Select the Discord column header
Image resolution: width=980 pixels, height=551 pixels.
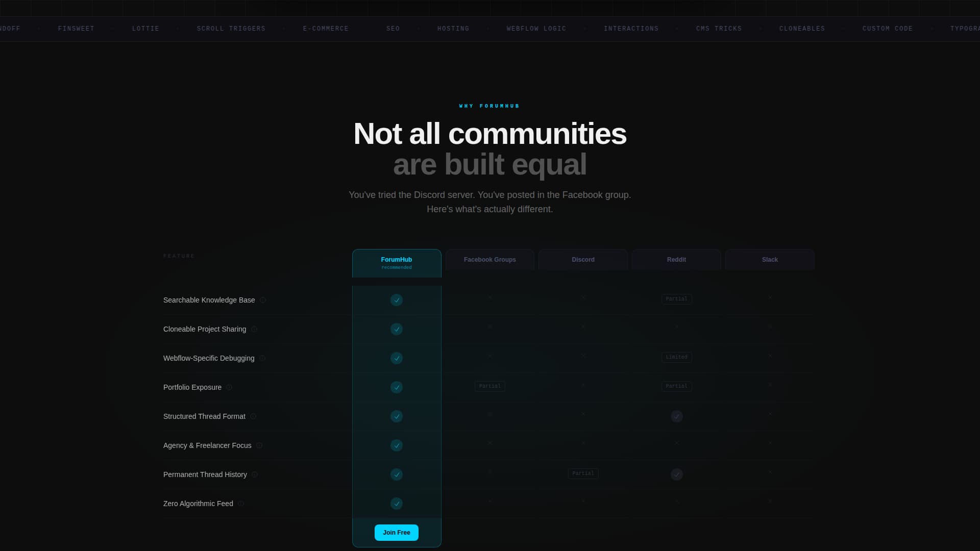583,260
